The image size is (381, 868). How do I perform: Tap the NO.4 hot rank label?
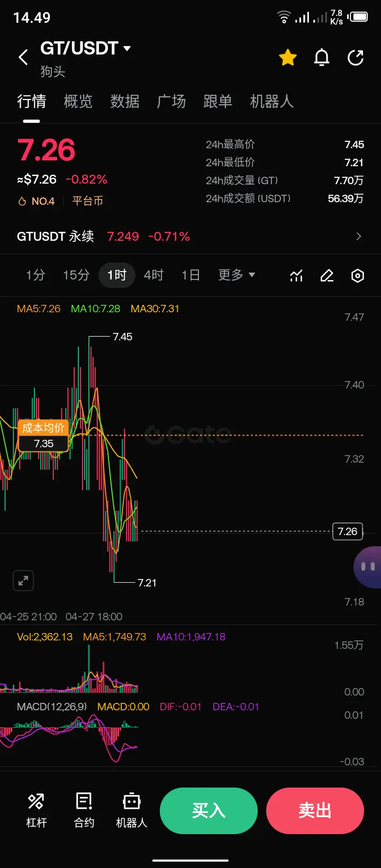point(37,201)
